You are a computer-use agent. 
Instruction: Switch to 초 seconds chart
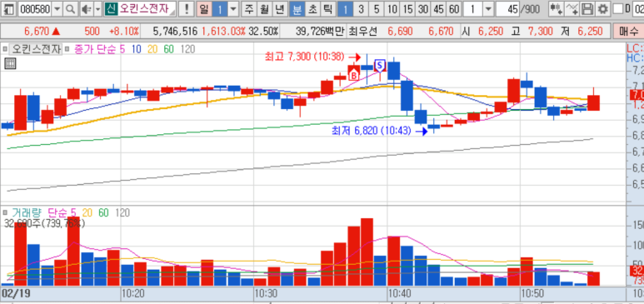[x=312, y=9]
